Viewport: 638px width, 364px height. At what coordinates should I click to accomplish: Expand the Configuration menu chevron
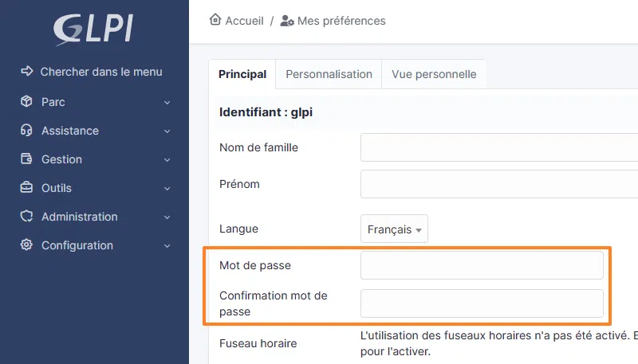tap(167, 246)
